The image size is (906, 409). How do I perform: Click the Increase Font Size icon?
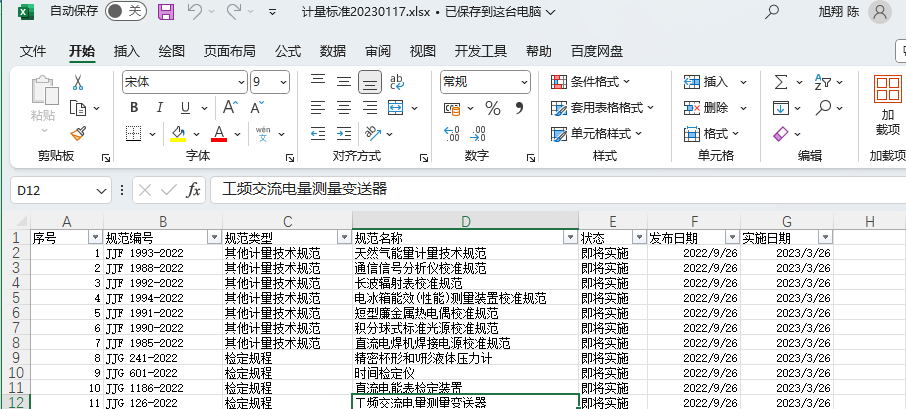coord(229,108)
